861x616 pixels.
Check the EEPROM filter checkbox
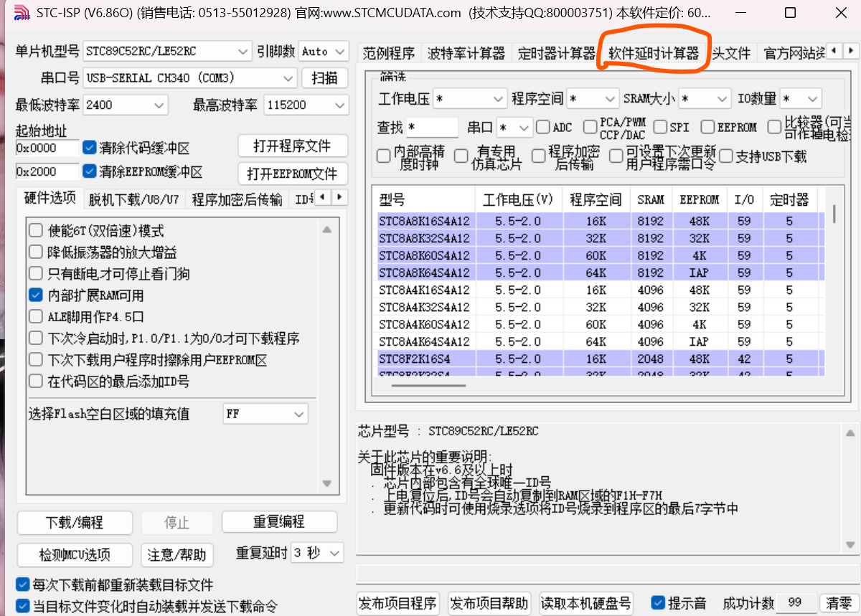[x=707, y=127]
